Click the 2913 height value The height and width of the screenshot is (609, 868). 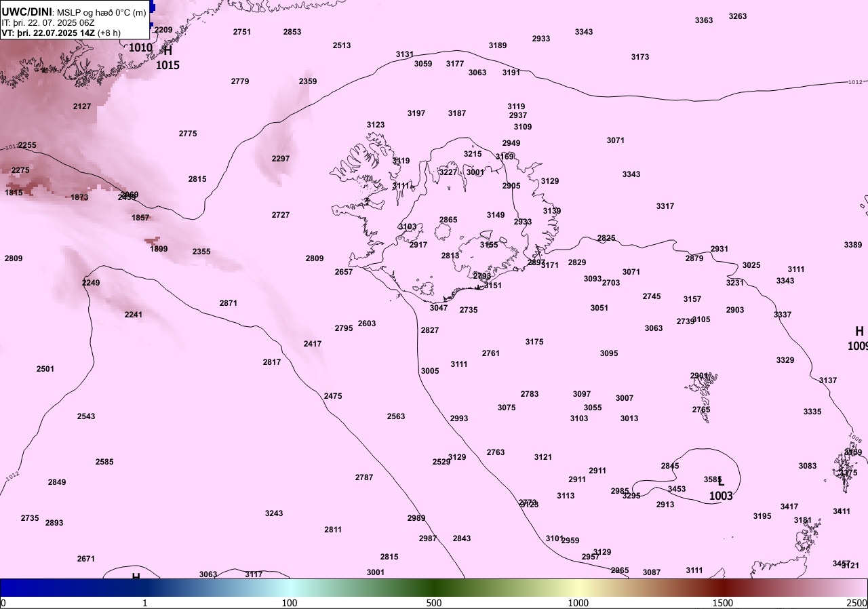tap(665, 505)
